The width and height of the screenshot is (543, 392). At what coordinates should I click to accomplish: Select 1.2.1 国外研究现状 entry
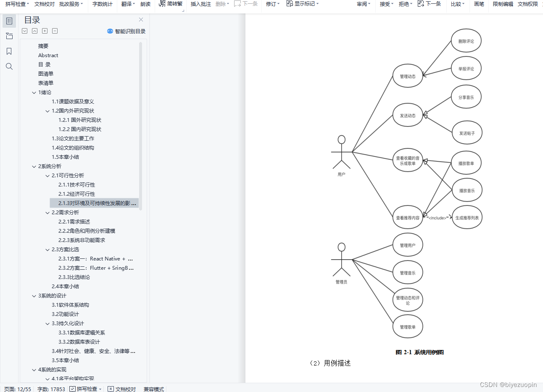point(80,120)
